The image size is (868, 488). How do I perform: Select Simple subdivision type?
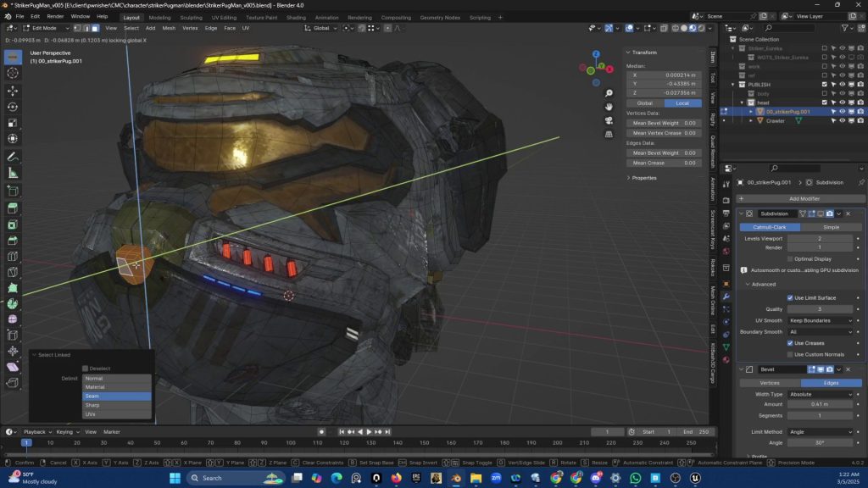[x=831, y=227]
